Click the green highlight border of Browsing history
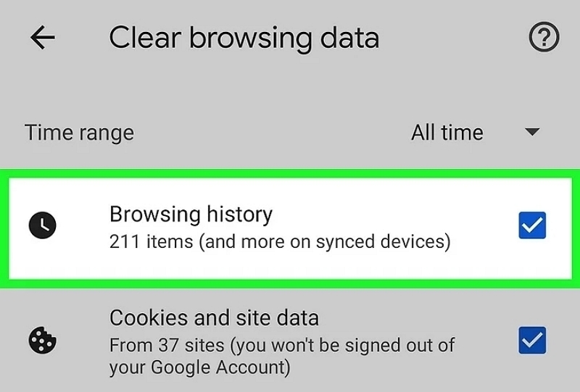This screenshot has width=580, height=392. coord(290,173)
